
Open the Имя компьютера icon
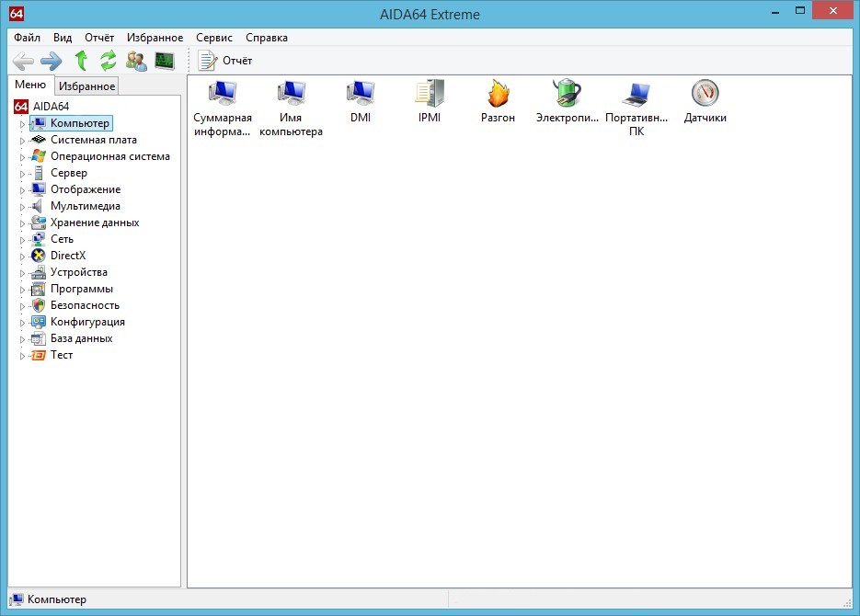(291, 94)
